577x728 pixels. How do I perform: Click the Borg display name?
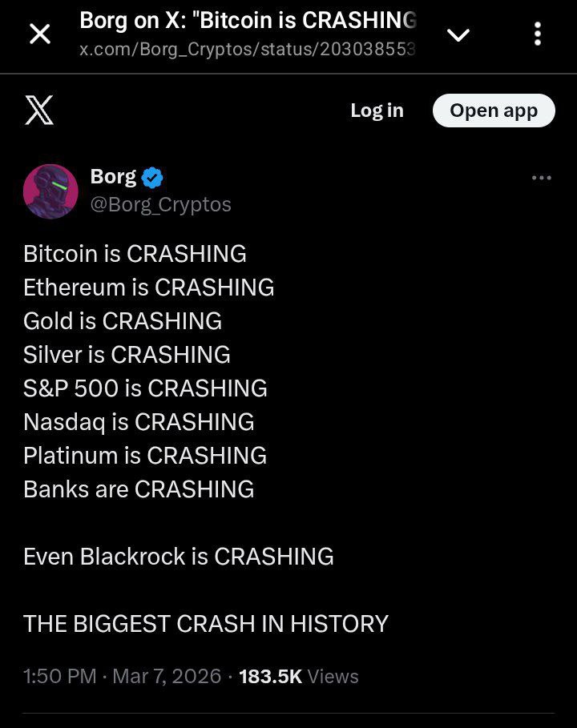(113, 176)
